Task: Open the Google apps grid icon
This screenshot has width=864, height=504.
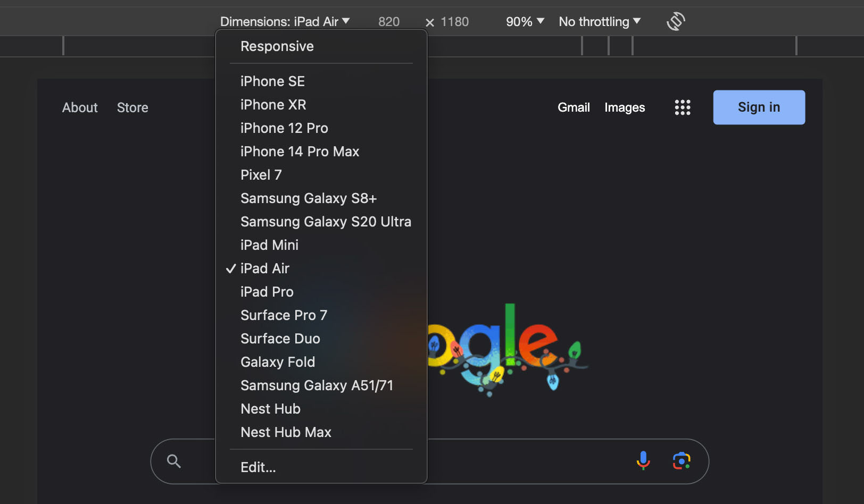Action: (x=683, y=107)
